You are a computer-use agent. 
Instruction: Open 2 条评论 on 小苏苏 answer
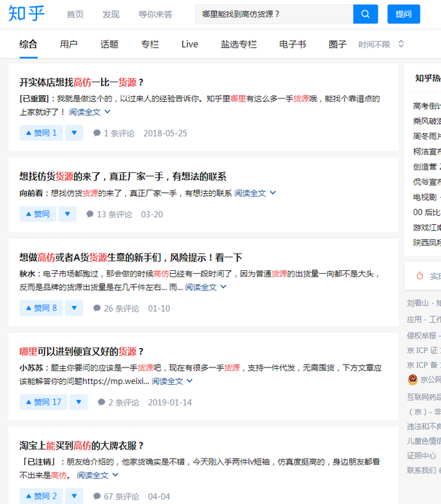(x=119, y=403)
